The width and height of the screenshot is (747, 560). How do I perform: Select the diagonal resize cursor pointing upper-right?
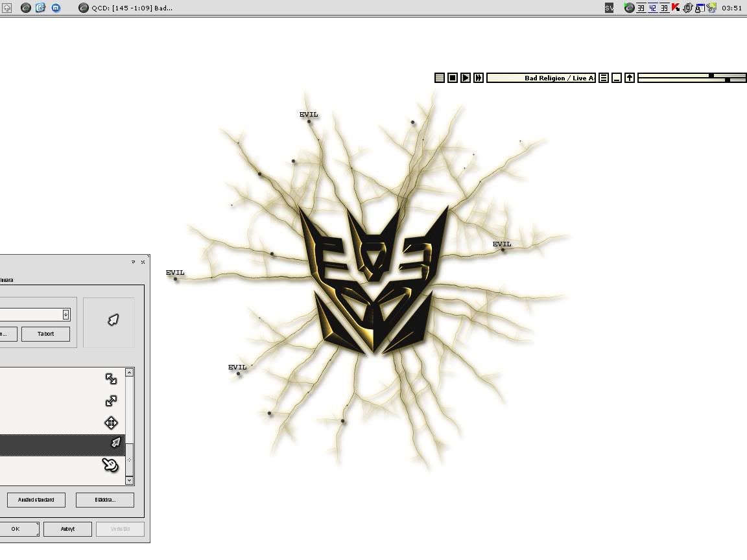point(111,401)
